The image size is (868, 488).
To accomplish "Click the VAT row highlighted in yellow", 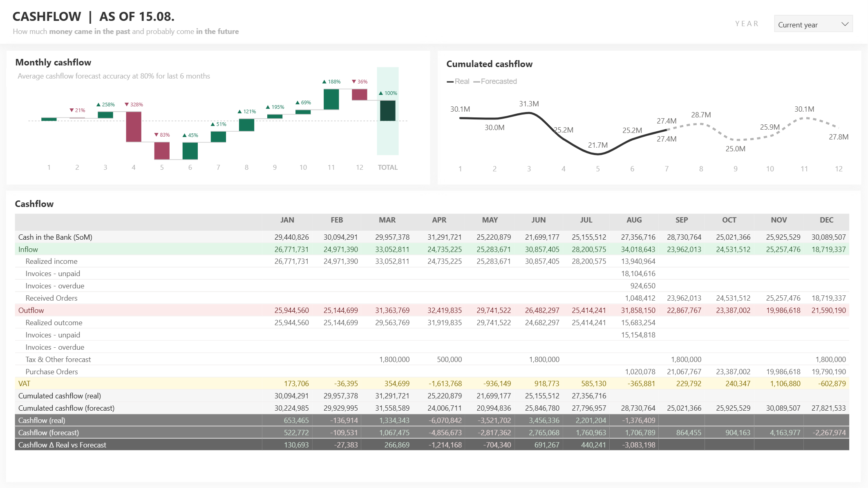I will click(25, 384).
